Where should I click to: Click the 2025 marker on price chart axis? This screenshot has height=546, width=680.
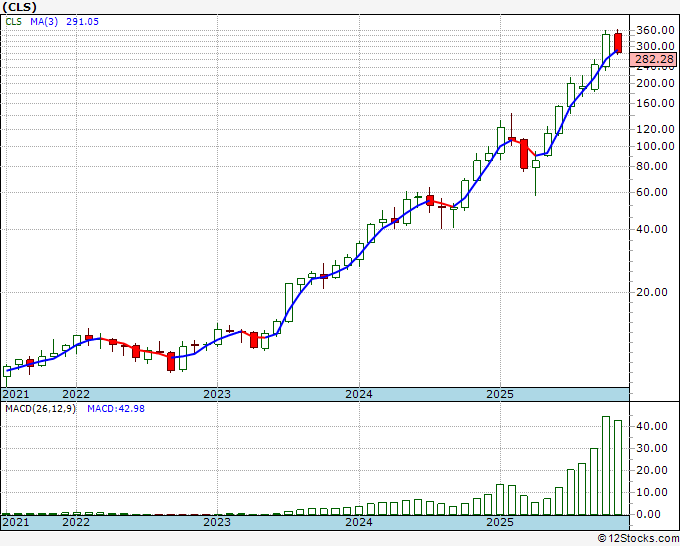(x=499, y=394)
